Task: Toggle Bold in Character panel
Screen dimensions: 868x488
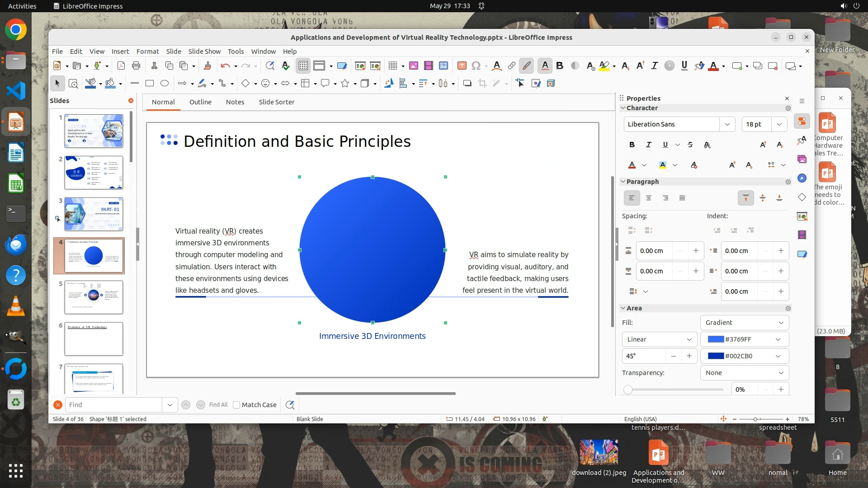Action: (x=632, y=145)
